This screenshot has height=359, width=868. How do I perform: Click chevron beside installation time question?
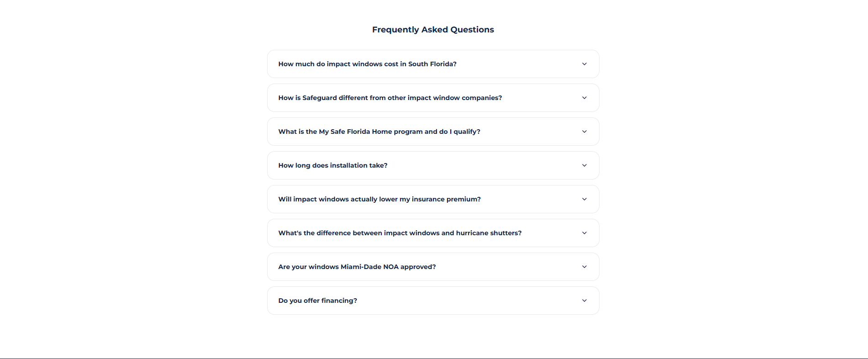click(x=584, y=165)
